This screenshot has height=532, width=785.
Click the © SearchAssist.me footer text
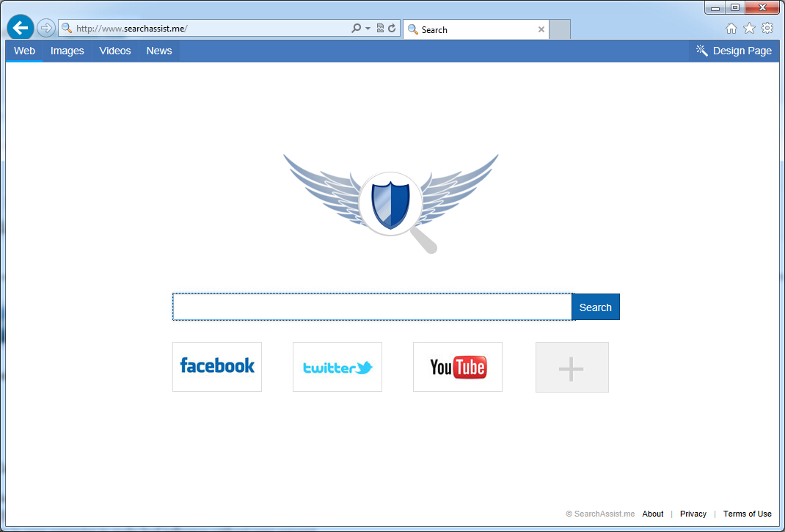600,514
